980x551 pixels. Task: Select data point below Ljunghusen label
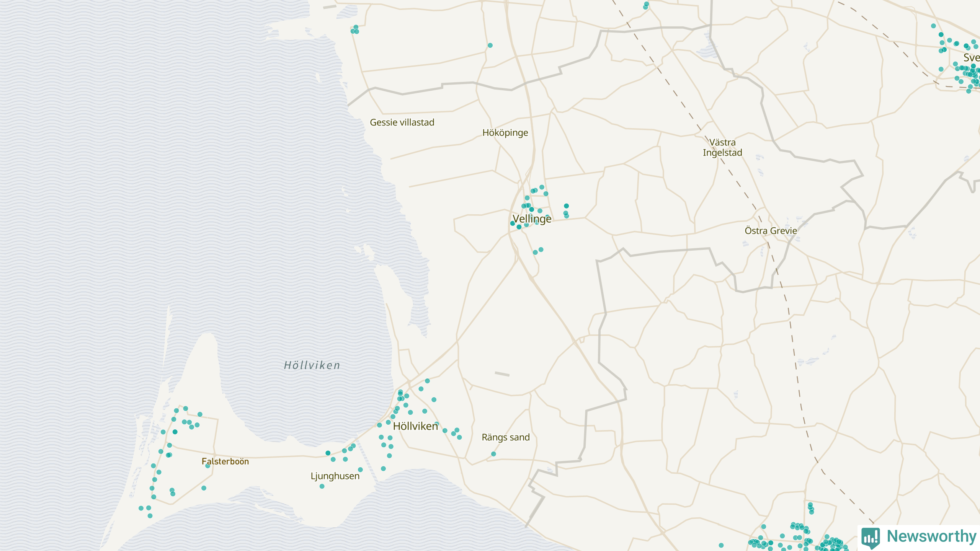(322, 486)
